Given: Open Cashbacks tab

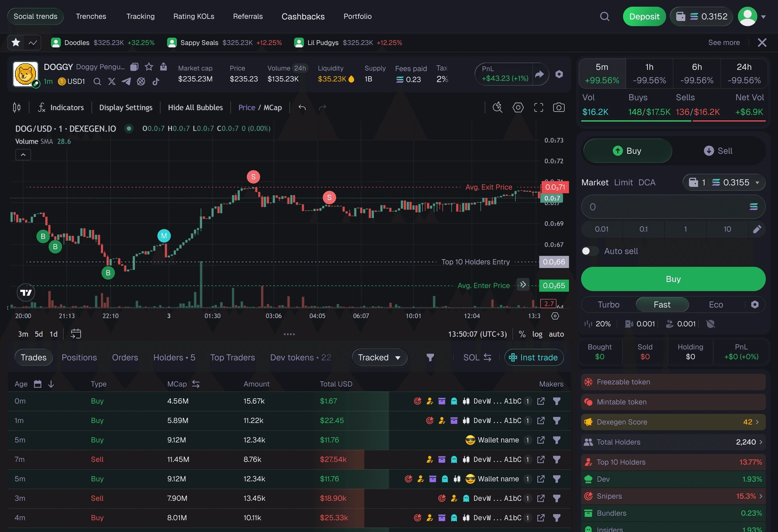Looking at the screenshot, I should click(303, 16).
